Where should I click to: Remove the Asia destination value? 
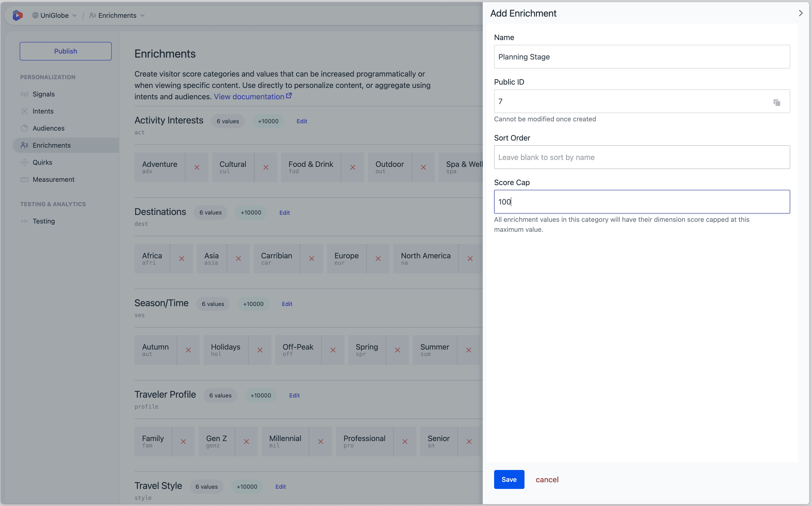238,259
